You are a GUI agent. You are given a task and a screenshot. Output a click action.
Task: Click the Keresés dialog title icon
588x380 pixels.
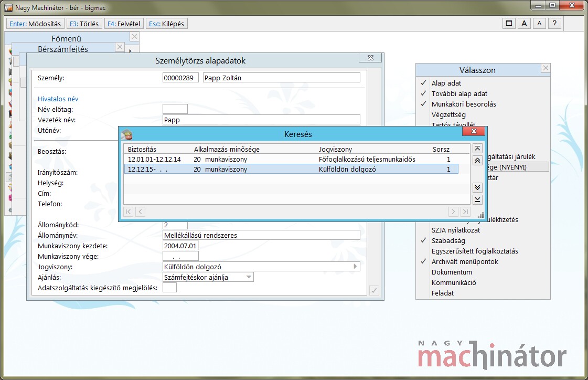(x=127, y=134)
